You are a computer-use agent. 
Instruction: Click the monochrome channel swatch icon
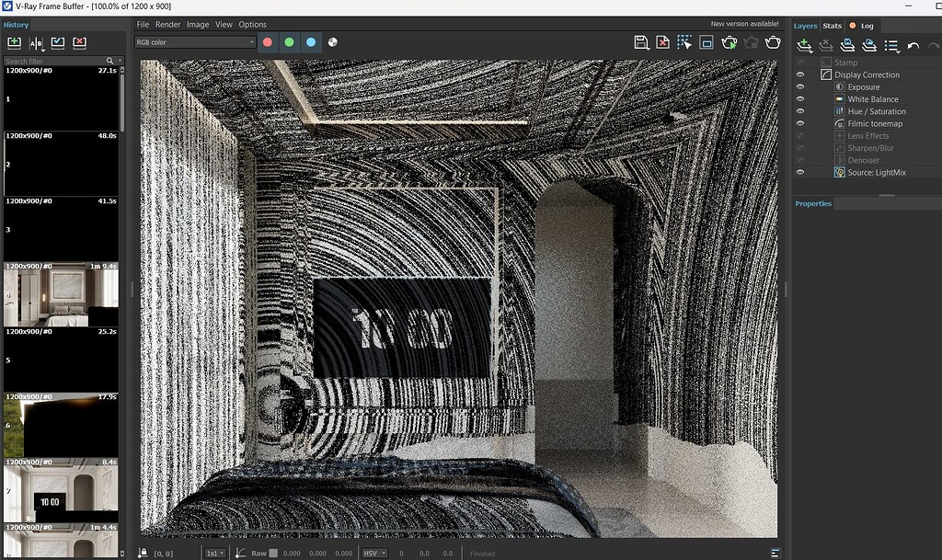click(332, 41)
